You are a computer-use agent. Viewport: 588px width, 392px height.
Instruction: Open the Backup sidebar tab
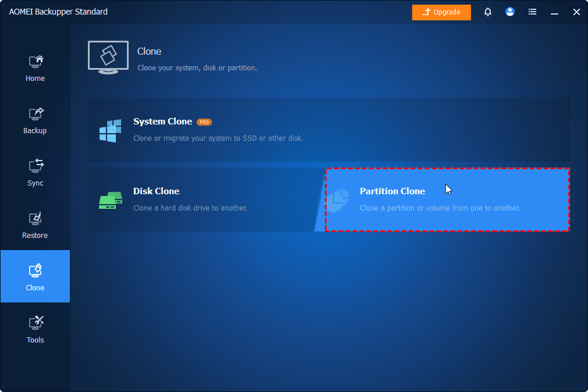pyautogui.click(x=36, y=120)
